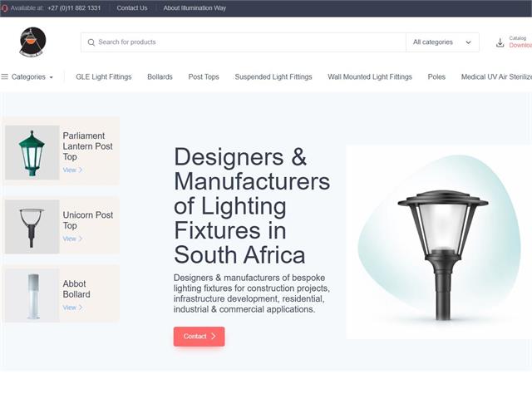Click the red Contact button
The height and width of the screenshot is (399, 532).
click(x=199, y=336)
